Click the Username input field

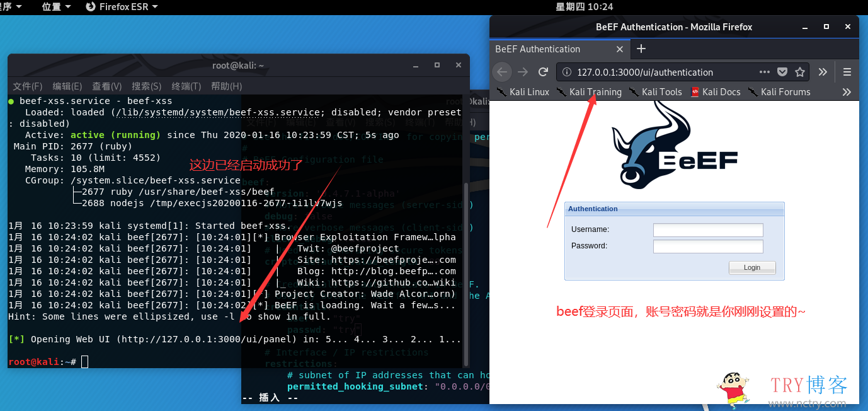(708, 230)
